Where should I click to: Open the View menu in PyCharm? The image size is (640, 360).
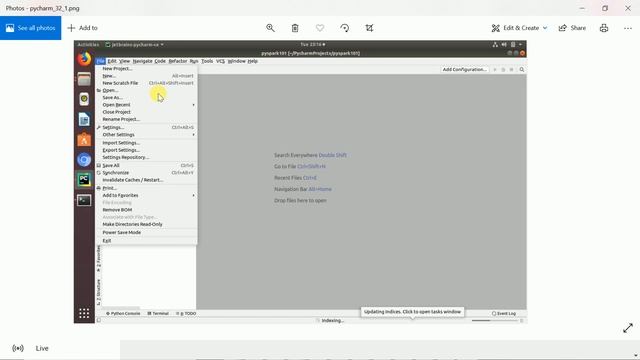click(124, 61)
